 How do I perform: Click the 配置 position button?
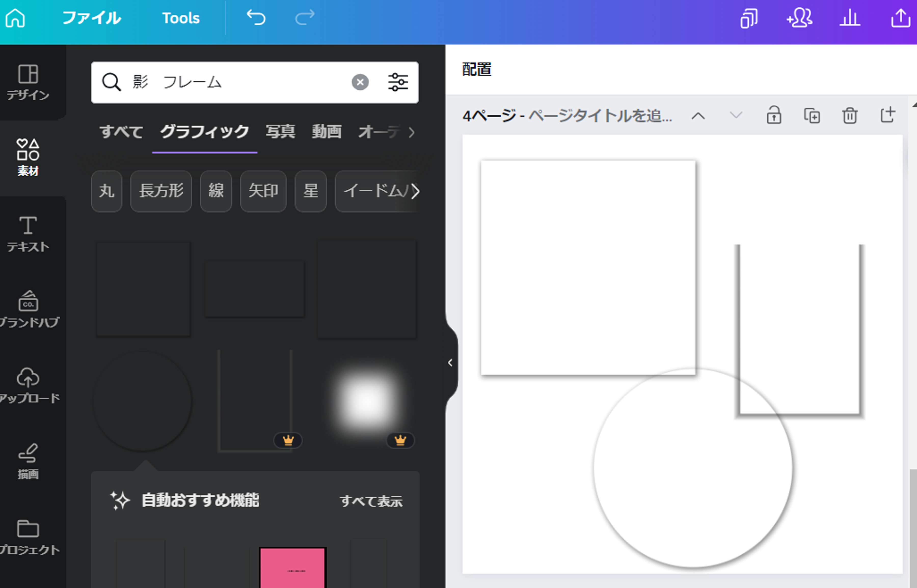coord(476,69)
